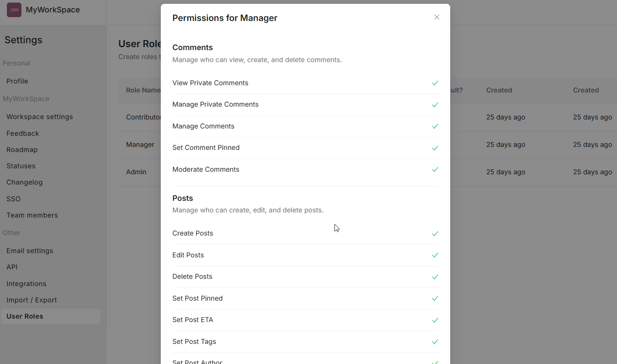Click the Manage Private Comments permission label
617x364 pixels.
point(215,104)
